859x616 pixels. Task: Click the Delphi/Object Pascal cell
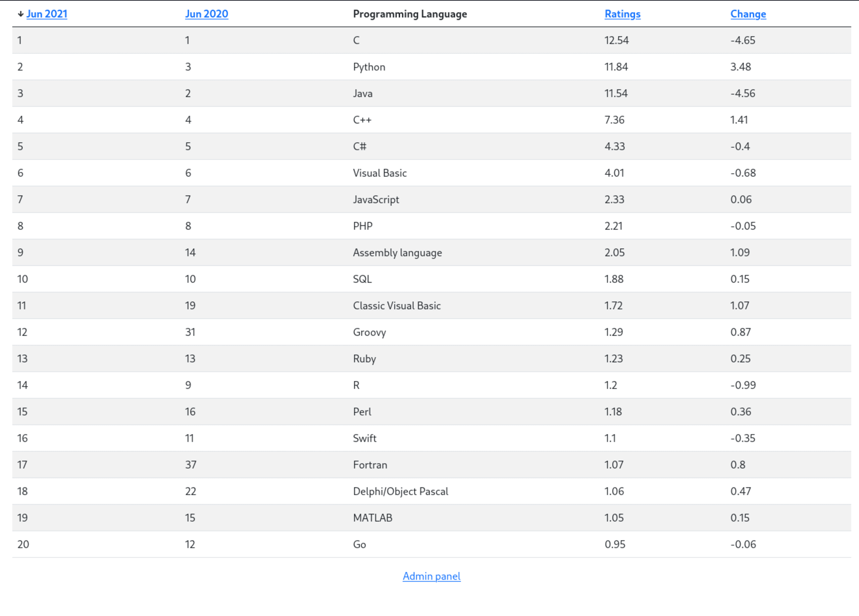tap(400, 491)
